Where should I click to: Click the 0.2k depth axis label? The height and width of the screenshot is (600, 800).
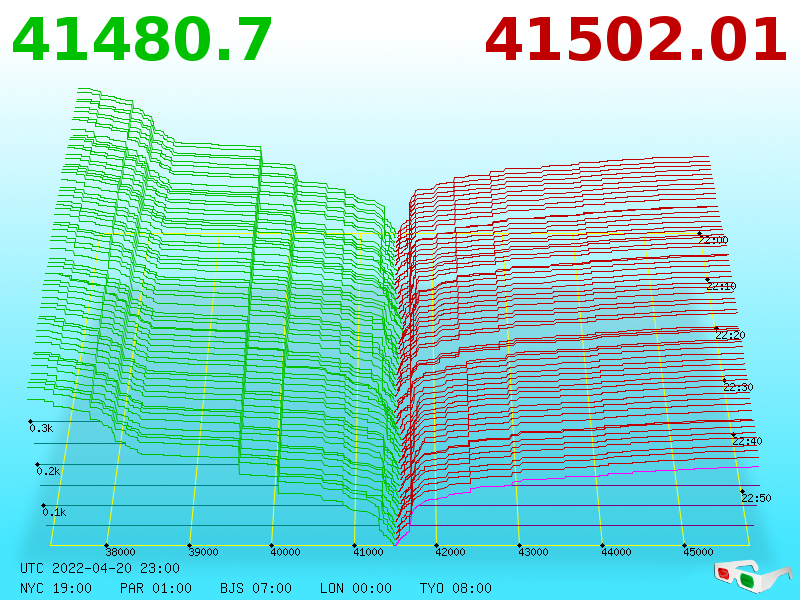[48, 471]
